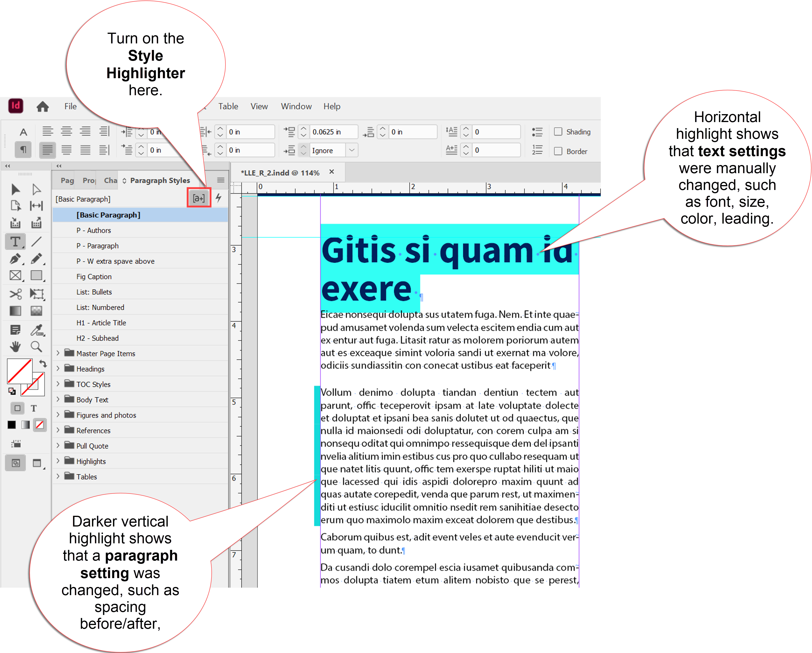Enable the Shading checkbox
The image size is (812, 653).
coord(558,131)
